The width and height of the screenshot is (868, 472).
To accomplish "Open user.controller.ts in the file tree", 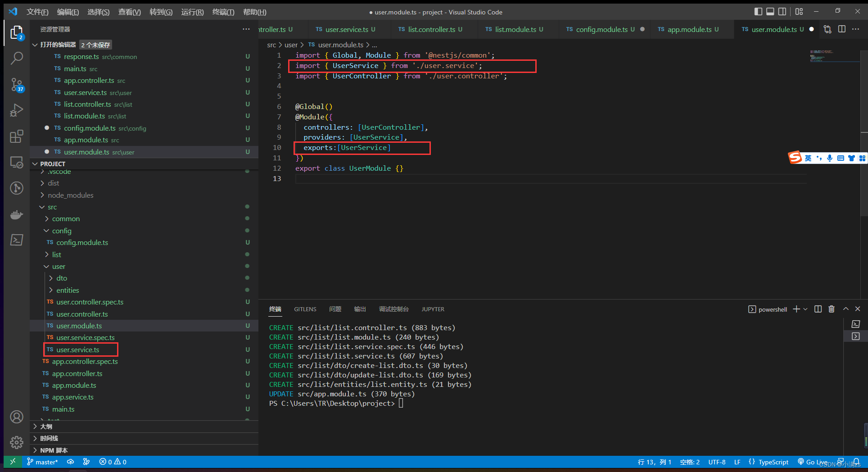I will pos(82,314).
